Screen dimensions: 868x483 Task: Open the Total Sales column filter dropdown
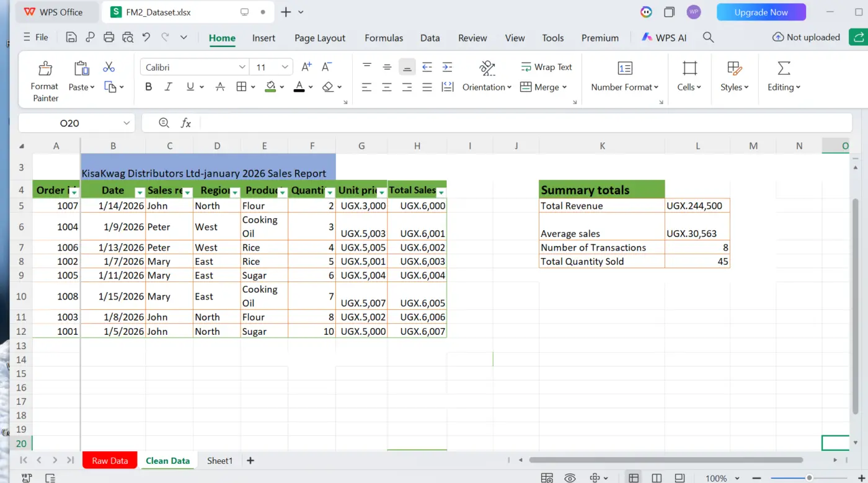[441, 192]
